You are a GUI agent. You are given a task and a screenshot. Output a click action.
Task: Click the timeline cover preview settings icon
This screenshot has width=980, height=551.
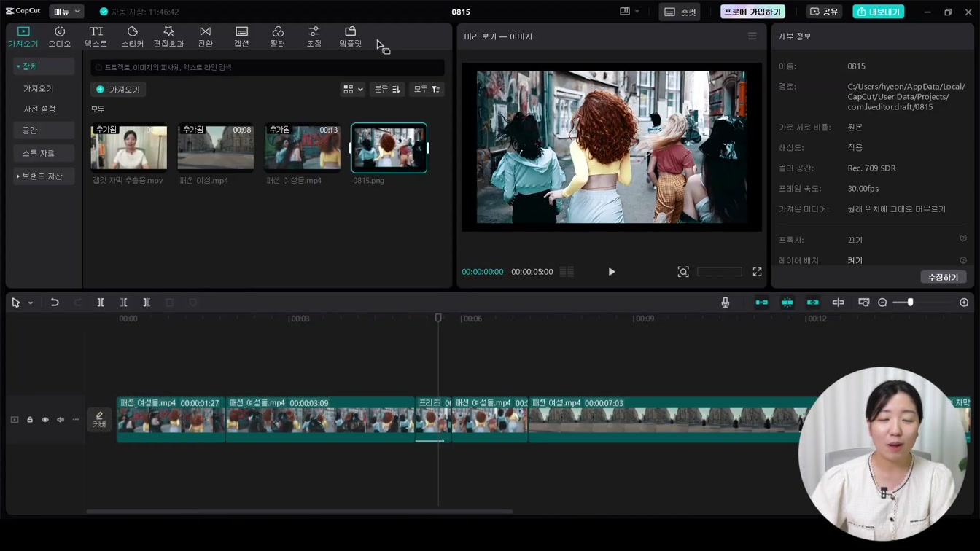pyautogui.click(x=863, y=302)
